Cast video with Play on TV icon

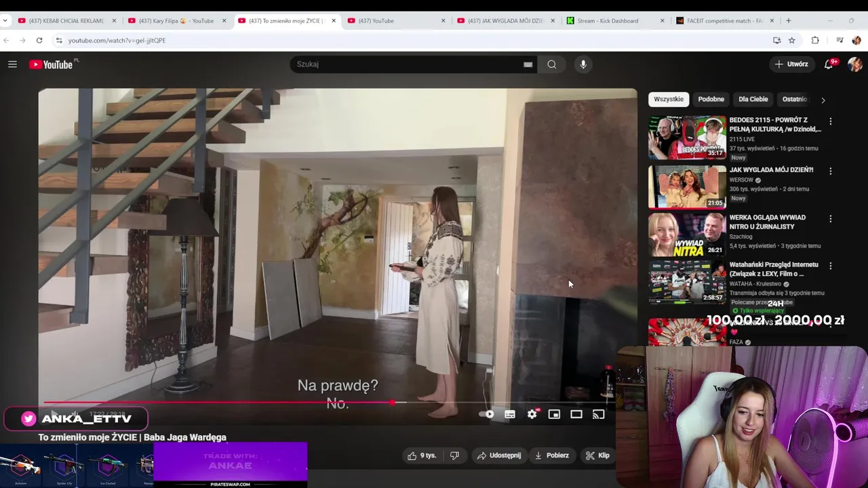(x=598, y=414)
